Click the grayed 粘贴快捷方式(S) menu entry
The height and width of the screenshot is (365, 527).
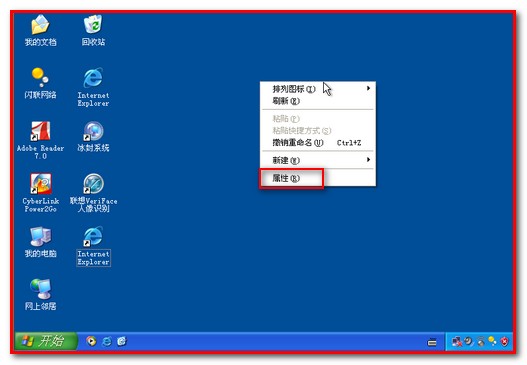click(x=318, y=130)
